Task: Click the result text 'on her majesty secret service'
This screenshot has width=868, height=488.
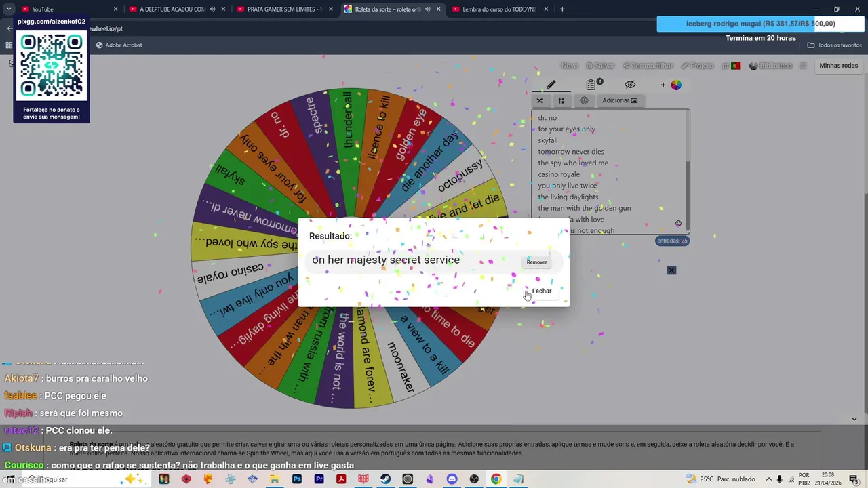Action: tap(386, 260)
